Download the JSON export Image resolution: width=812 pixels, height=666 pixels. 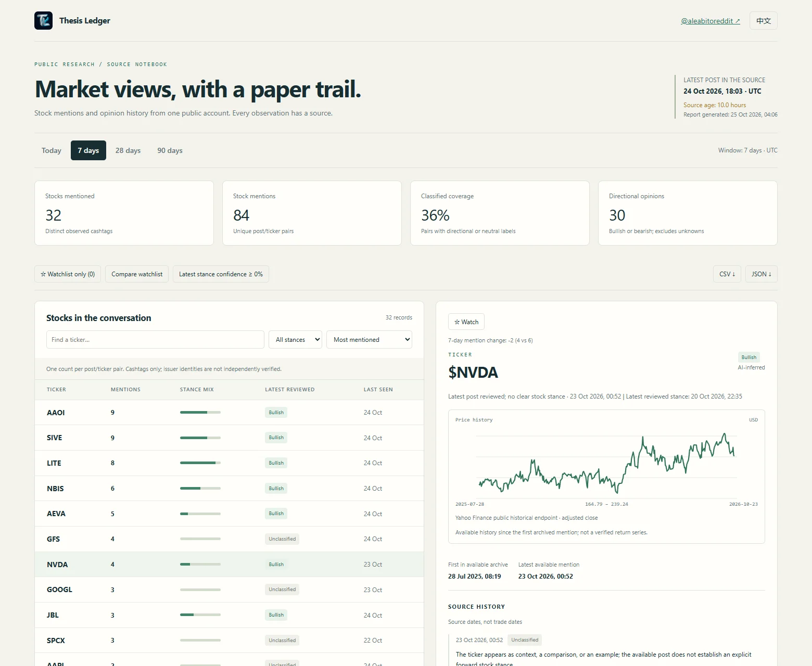click(762, 274)
